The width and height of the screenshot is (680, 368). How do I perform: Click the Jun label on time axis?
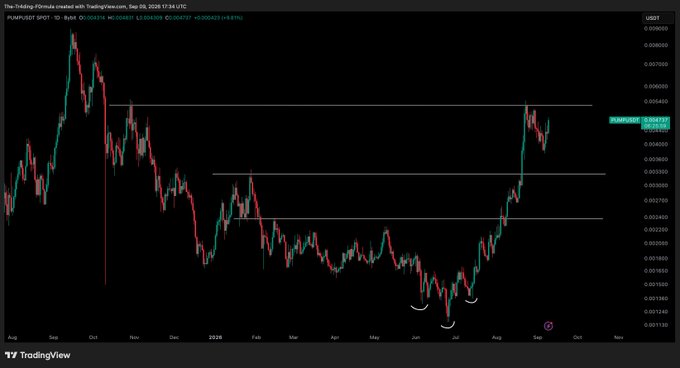point(416,337)
